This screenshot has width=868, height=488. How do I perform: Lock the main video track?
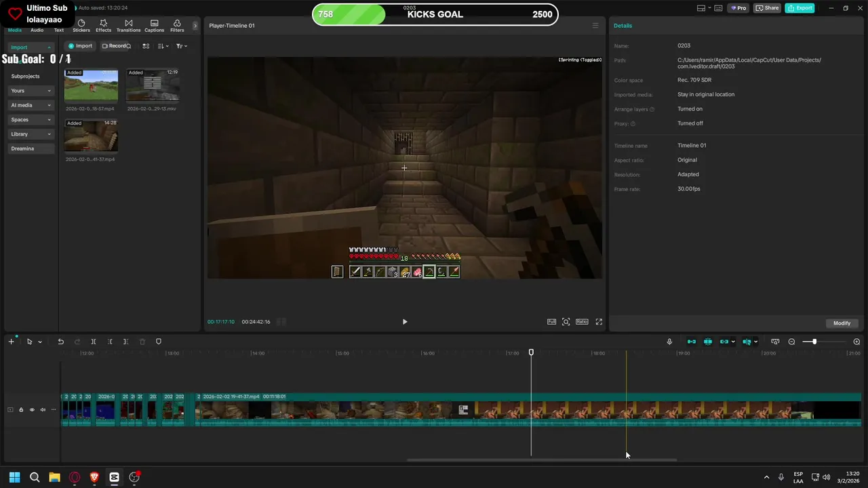(x=21, y=409)
